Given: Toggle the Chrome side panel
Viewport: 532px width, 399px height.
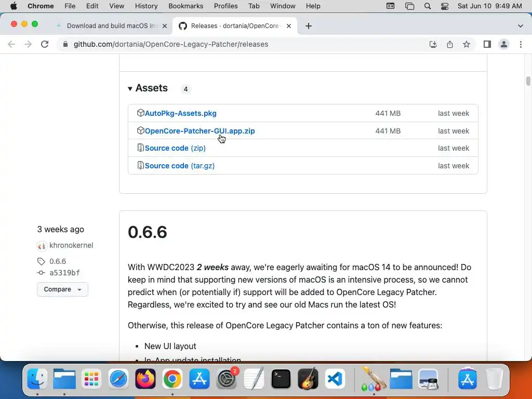Looking at the screenshot, I should (487, 45).
